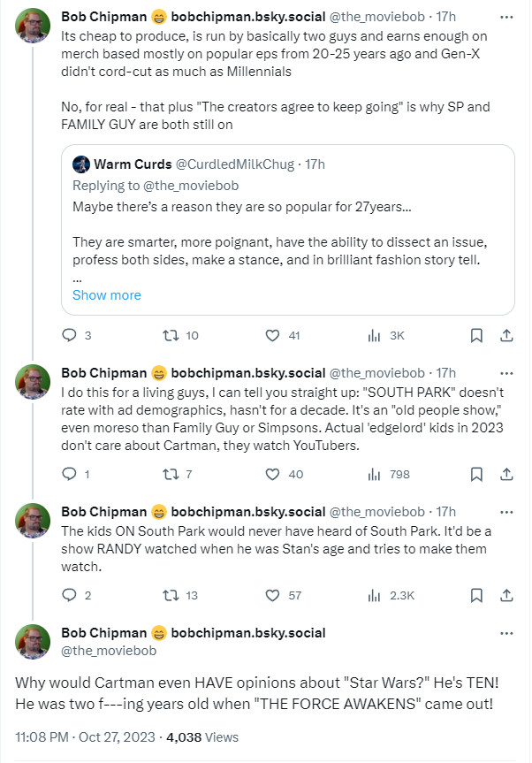Open more options on the Star Wars tweet

pyautogui.click(x=506, y=633)
